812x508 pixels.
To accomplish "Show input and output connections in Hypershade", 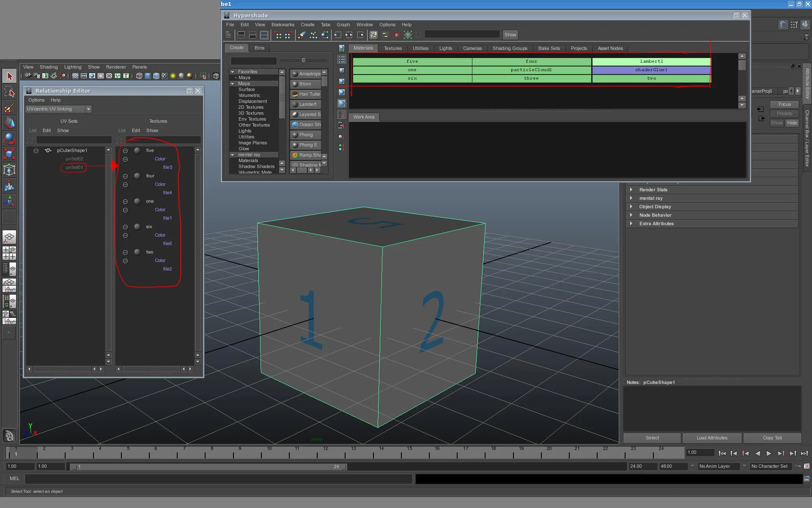I will coord(349,35).
